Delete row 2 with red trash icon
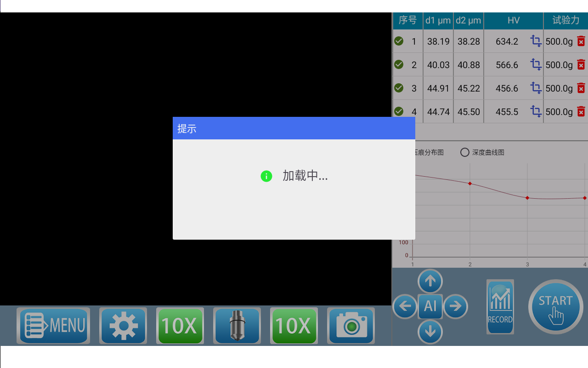Screen dimensions: 588x368 pos(581,64)
